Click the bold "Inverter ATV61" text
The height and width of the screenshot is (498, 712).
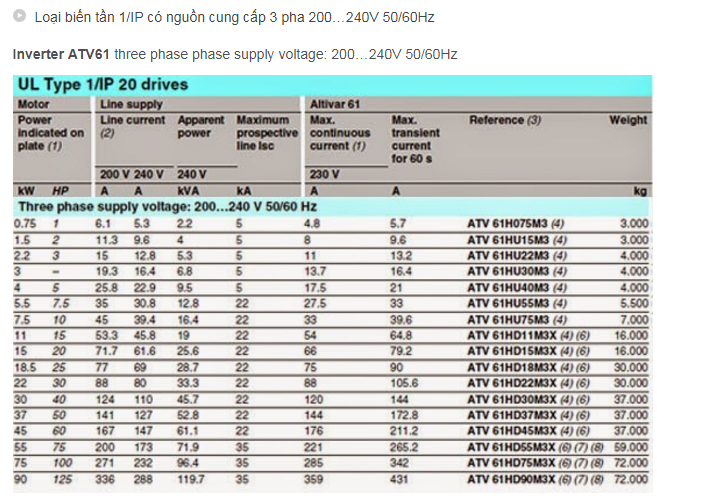coord(60,54)
